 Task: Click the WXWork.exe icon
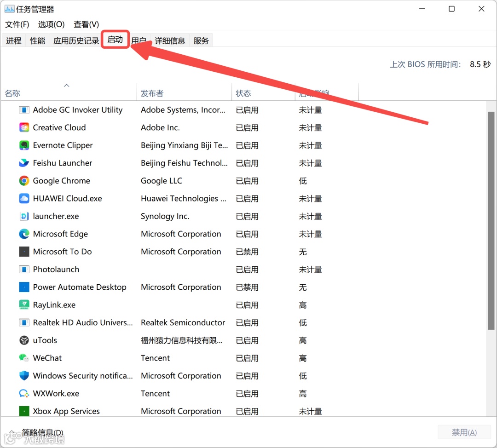click(x=24, y=394)
